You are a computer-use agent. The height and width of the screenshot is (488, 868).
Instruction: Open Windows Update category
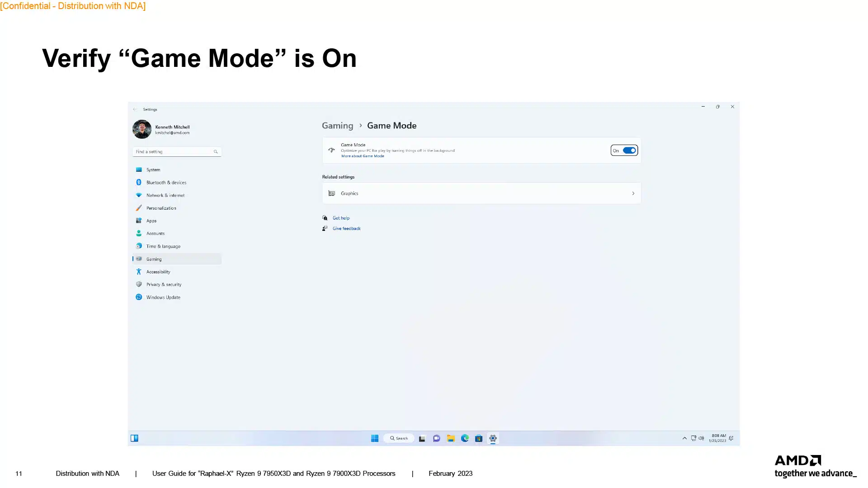coord(177,297)
